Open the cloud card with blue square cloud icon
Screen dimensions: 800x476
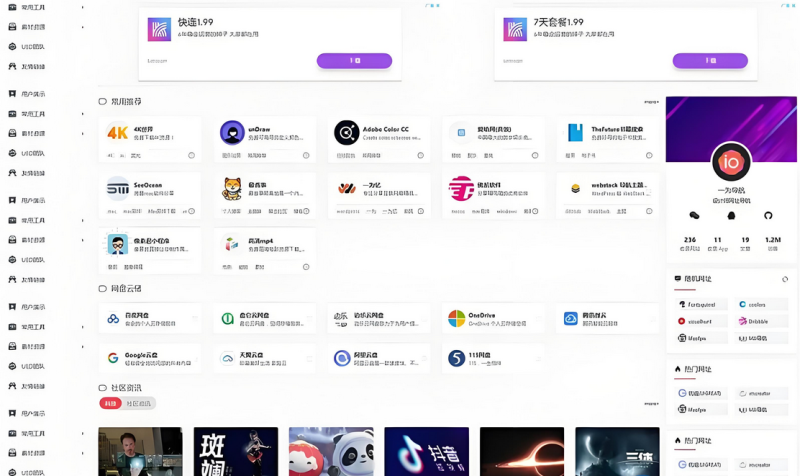(608, 318)
